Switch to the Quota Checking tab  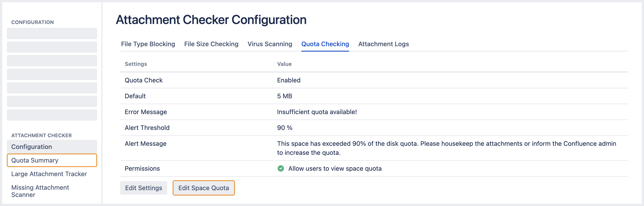click(325, 44)
